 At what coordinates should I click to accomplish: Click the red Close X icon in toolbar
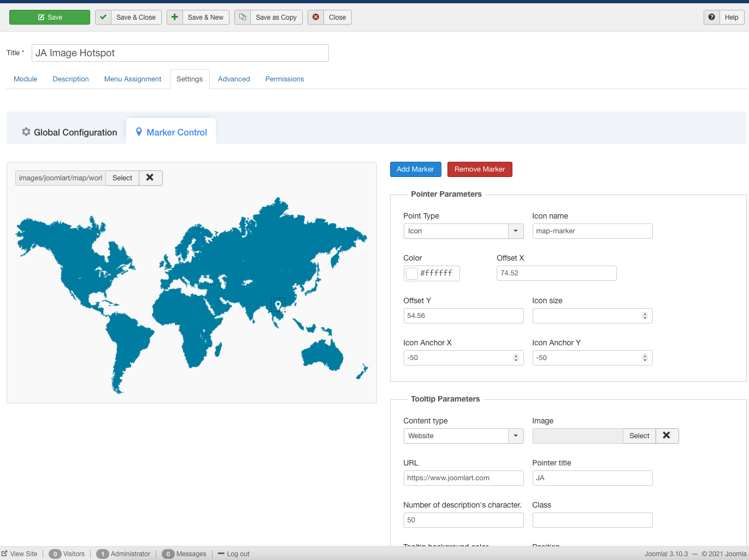coord(316,17)
